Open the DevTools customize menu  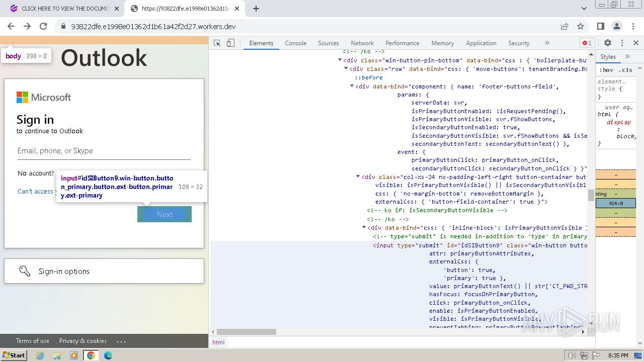622,43
